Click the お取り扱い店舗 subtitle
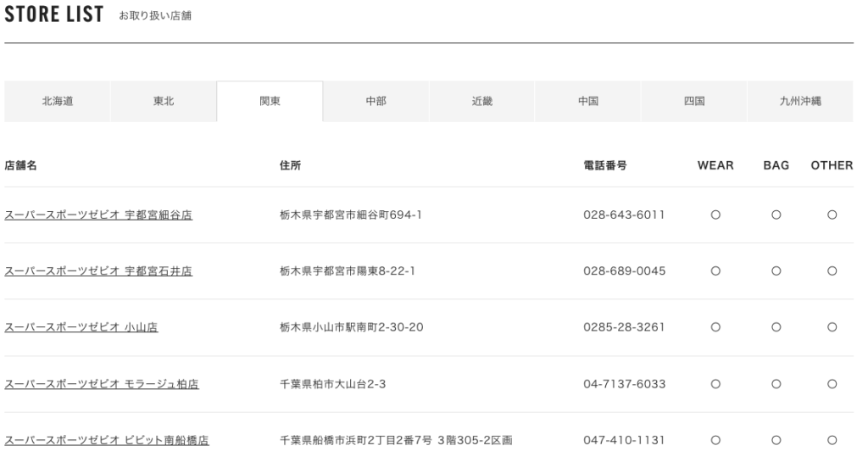Screen dimensions: 868x468 [155, 15]
